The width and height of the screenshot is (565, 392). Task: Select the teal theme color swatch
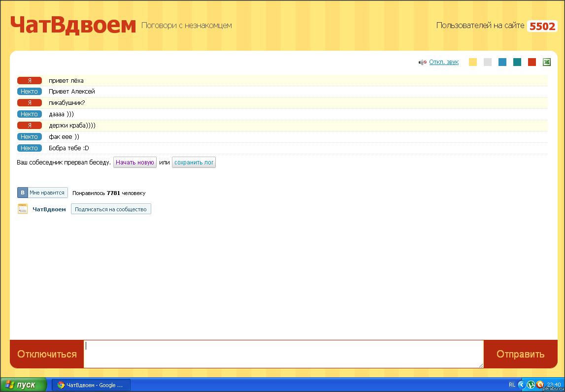517,62
